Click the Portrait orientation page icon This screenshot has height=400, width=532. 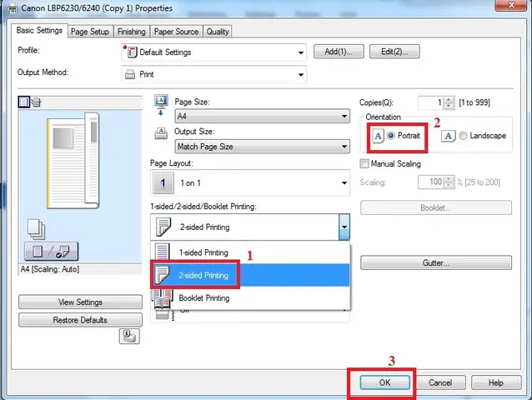click(x=378, y=137)
